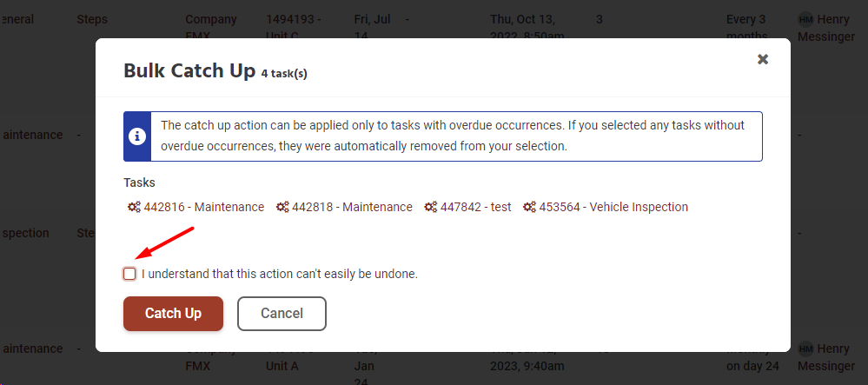Viewport: 868px width, 385px height.
Task: Click the gear icon beside task 447842
Action: point(431,207)
